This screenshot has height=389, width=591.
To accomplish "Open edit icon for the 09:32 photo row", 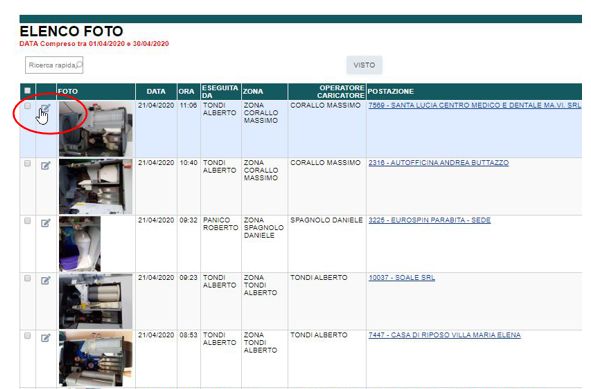I will pos(45,223).
